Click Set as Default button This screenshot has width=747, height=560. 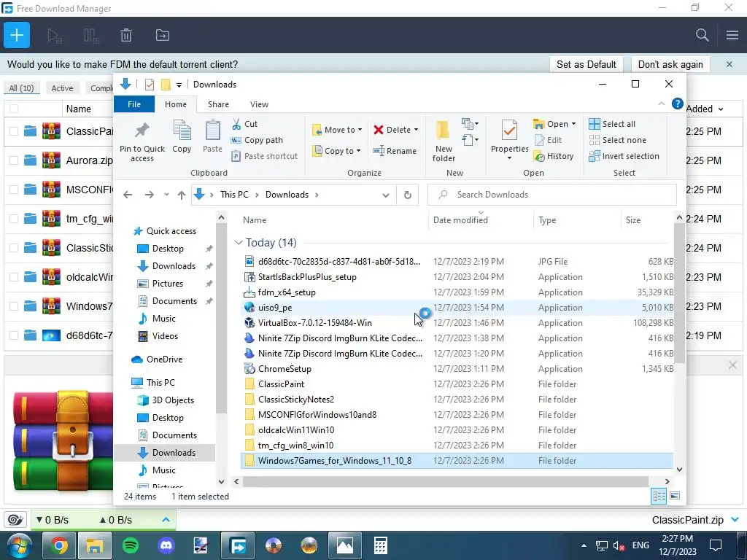click(586, 64)
